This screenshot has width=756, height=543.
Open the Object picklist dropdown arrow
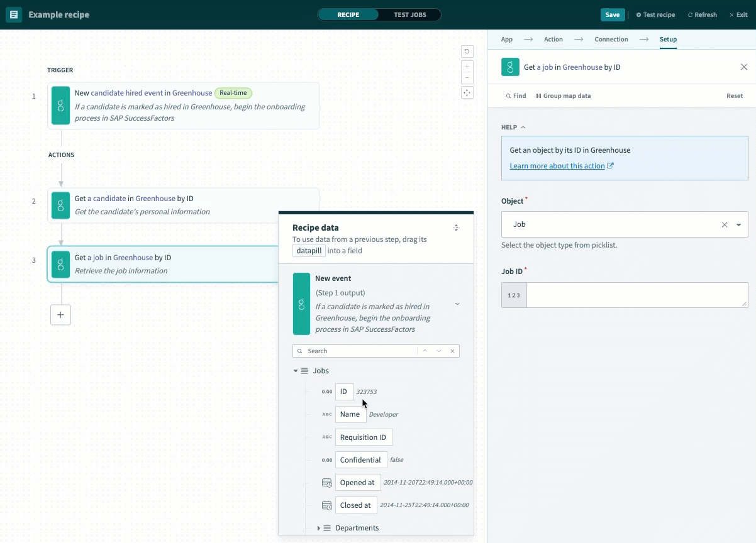[739, 224]
